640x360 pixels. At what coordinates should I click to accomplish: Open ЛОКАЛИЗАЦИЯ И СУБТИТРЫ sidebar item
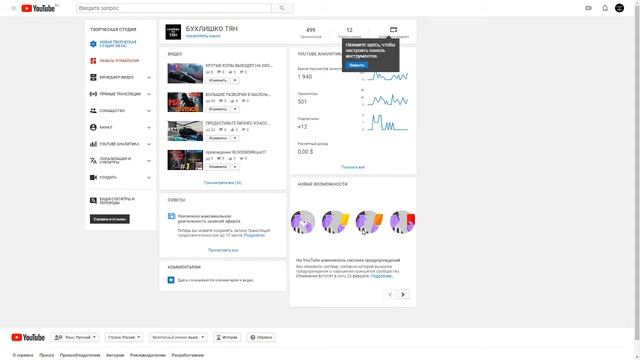(x=115, y=160)
